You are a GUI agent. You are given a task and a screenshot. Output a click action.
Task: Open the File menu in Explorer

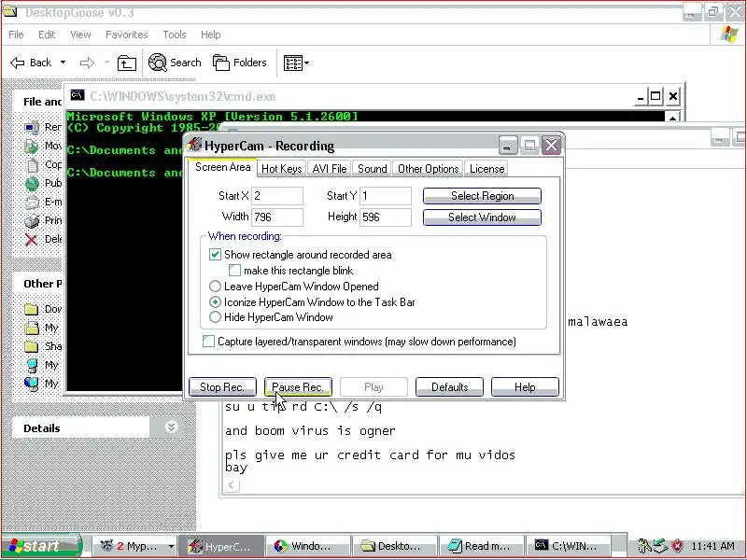point(16,35)
